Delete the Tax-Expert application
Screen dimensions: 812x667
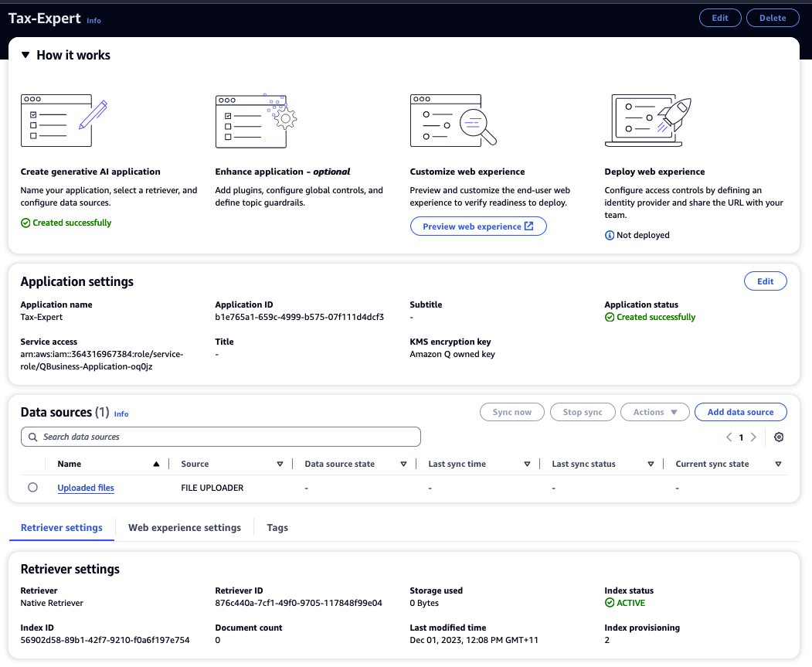point(773,18)
